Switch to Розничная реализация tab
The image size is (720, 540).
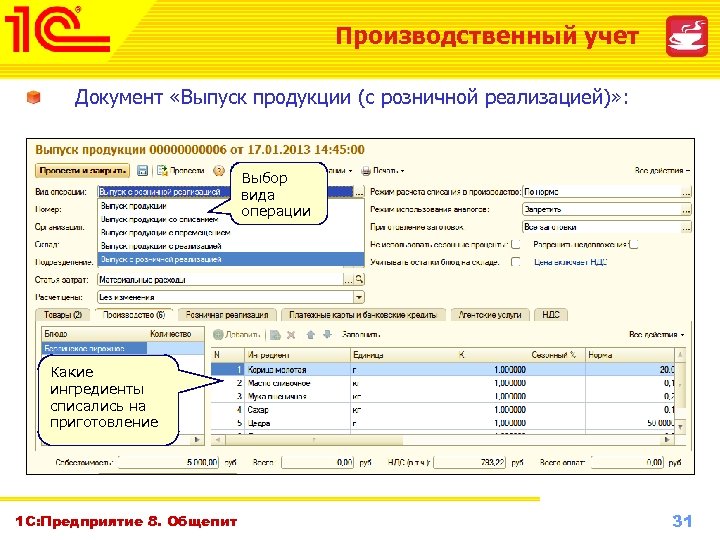(x=227, y=315)
